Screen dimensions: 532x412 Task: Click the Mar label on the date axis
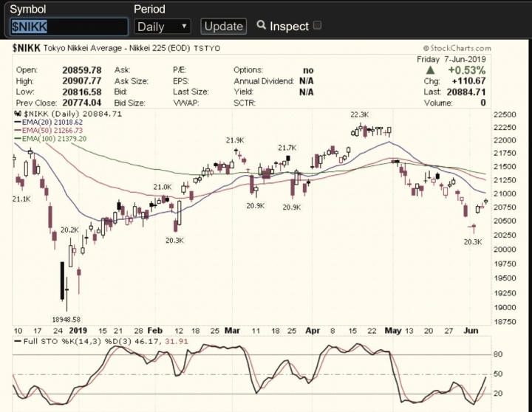tap(233, 331)
